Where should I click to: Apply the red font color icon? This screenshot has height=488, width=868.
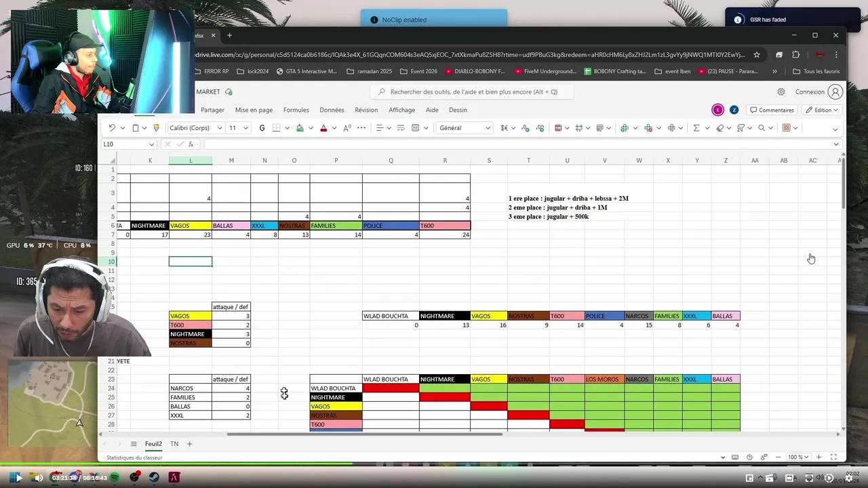[x=323, y=128]
